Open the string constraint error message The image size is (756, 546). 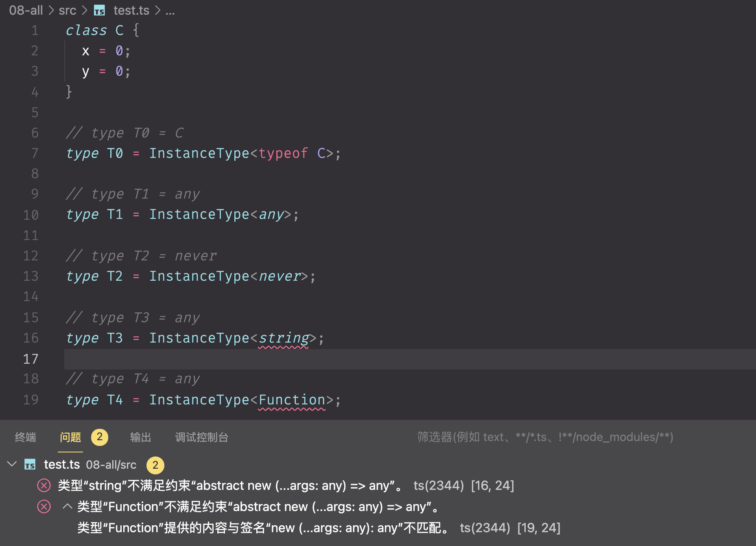click(230, 485)
